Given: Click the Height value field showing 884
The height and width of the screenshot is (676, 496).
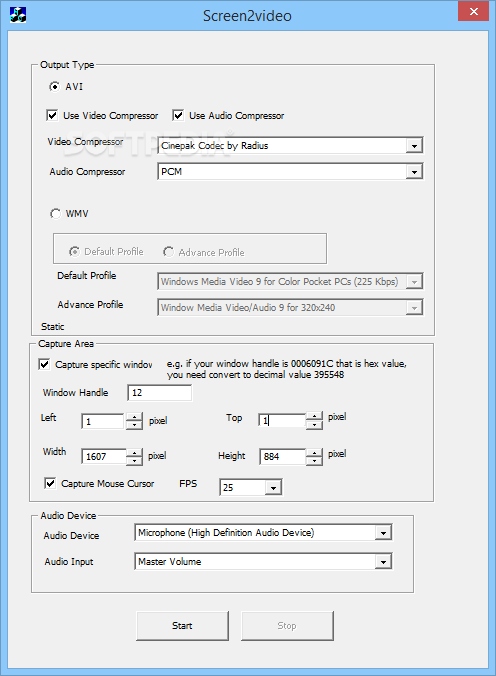Looking at the screenshot, I should pyautogui.click(x=283, y=456).
